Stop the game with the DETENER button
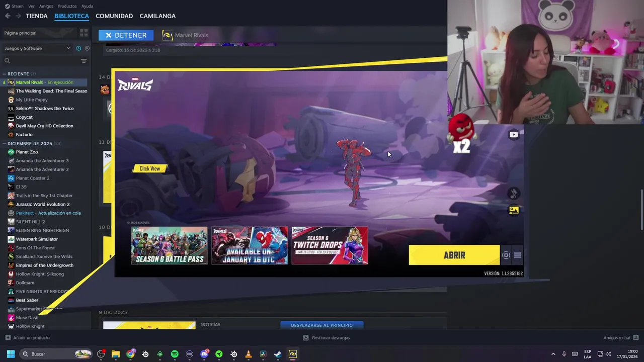This screenshot has height=362, width=644. [x=126, y=35]
